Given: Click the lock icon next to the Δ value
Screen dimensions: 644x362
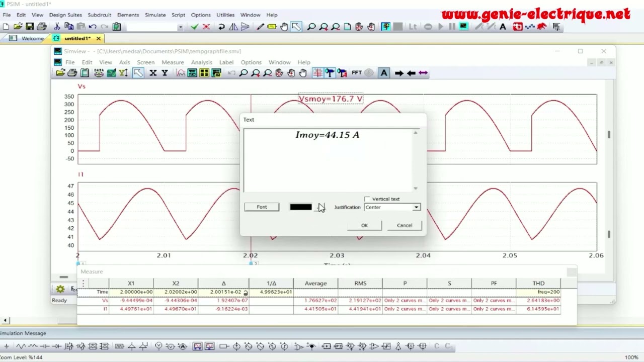Looking at the screenshot, I should (246, 292).
